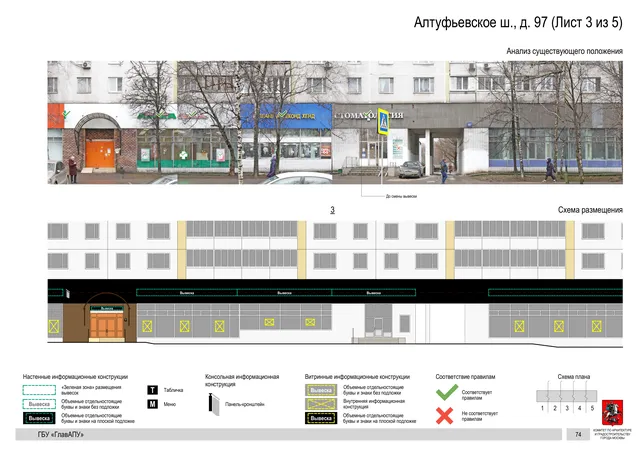This screenshot has height=453, width=640.
Task: Select the black Вывеска swatch under wall constructions
Action: [39, 418]
